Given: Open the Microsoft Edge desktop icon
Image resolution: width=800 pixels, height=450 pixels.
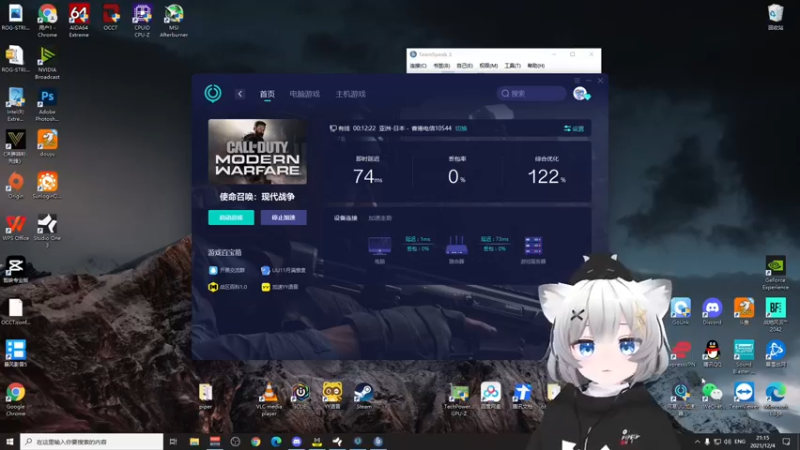Looking at the screenshot, I should coord(775,398).
